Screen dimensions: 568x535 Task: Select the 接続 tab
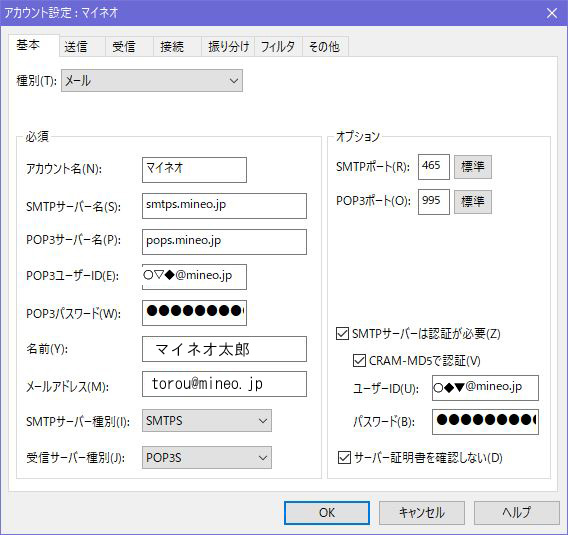tap(177, 46)
